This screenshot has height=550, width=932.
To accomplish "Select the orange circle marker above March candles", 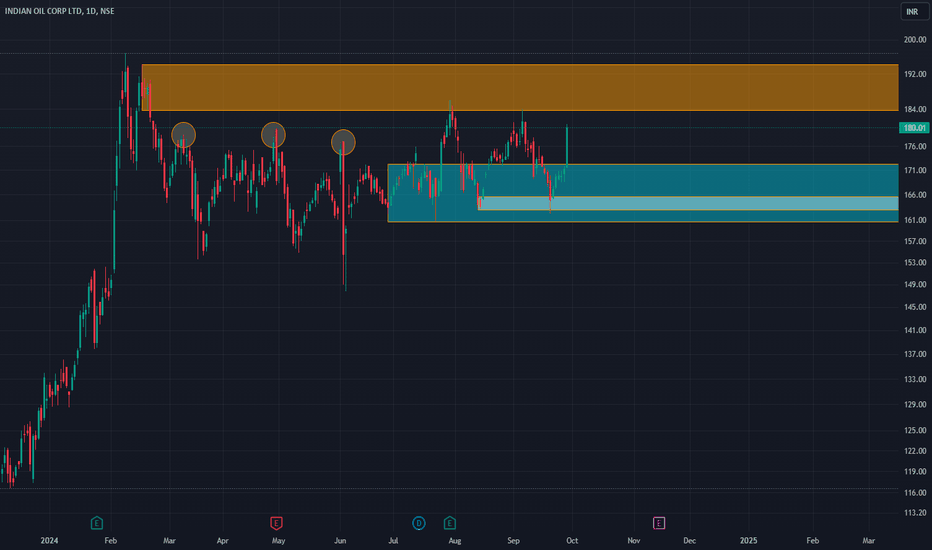I will coord(184,135).
